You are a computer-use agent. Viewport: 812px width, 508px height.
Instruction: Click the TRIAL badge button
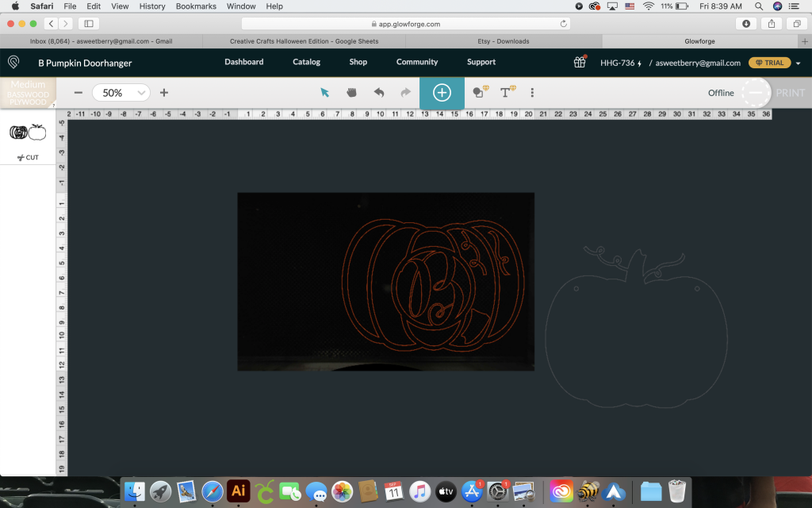point(769,63)
